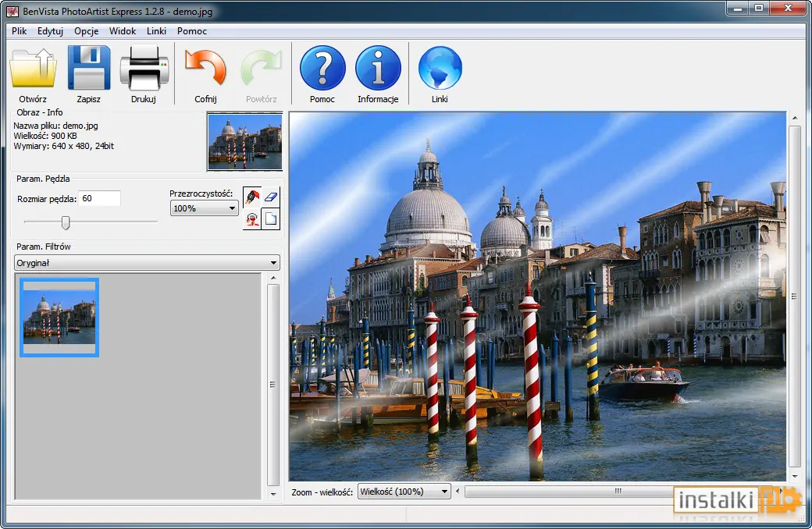Image resolution: width=812 pixels, height=529 pixels.
Task: Click the main Venice image canvas
Action: (537, 296)
